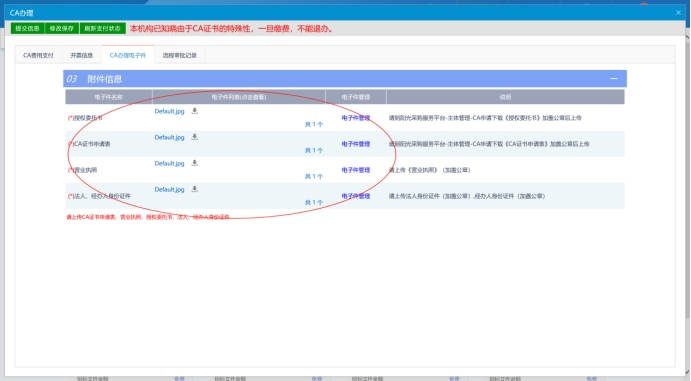Download the 法人、经办人身份证件 Default.jpg attachment

(194, 189)
